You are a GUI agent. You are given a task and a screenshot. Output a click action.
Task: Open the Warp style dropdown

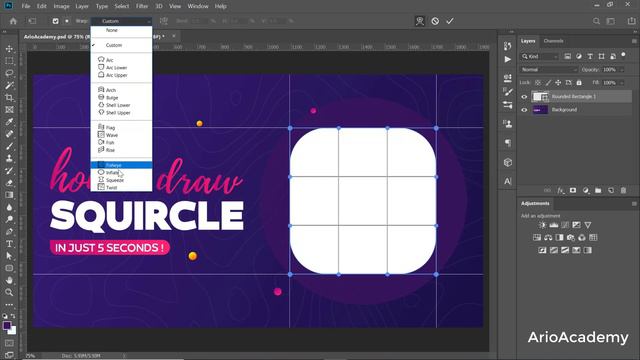click(x=121, y=21)
